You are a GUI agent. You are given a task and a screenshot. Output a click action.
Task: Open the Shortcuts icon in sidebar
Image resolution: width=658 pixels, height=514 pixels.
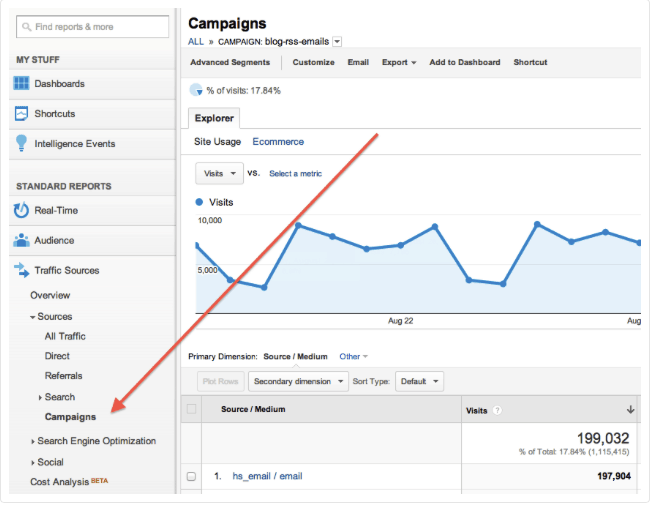click(21, 113)
